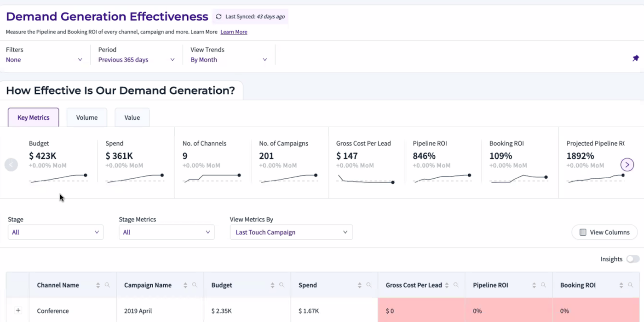Search within the Gross Cost Per Lead column
The width and height of the screenshot is (644, 322).
click(x=456, y=285)
